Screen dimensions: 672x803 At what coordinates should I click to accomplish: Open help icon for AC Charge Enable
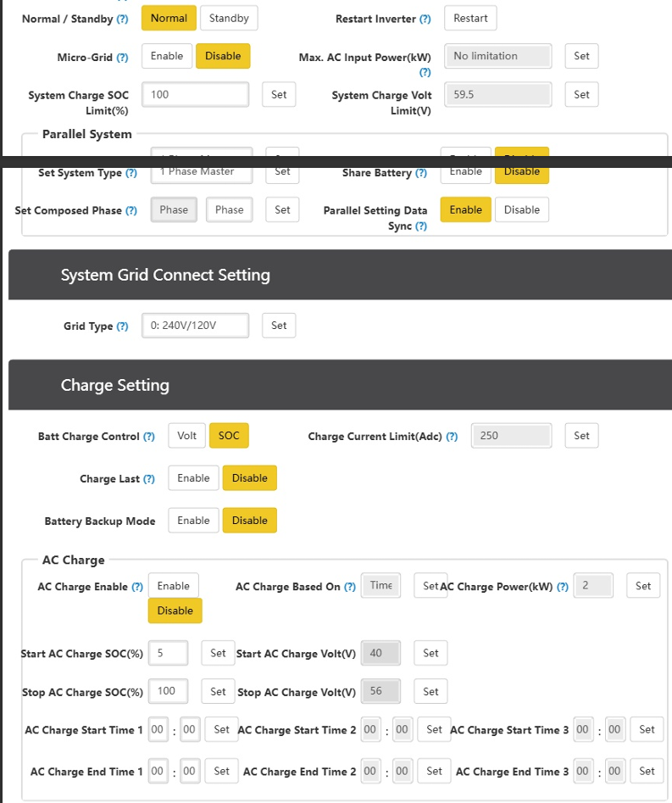(137, 587)
